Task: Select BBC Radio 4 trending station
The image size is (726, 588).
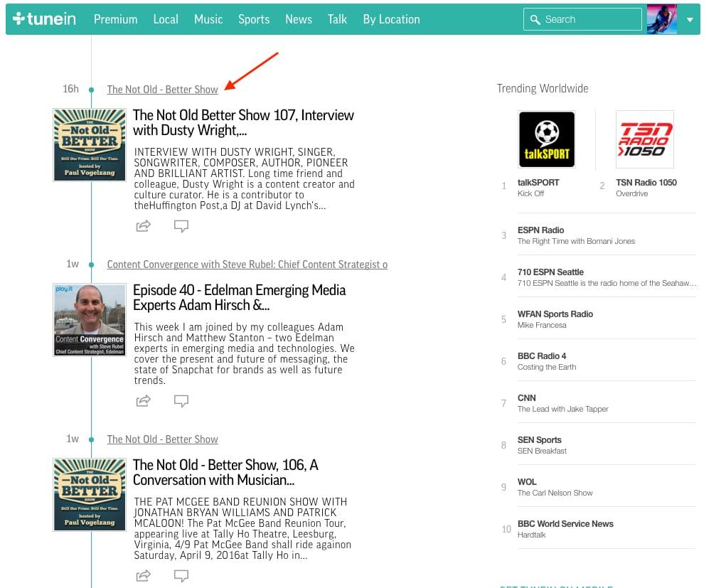Action: 542,356
